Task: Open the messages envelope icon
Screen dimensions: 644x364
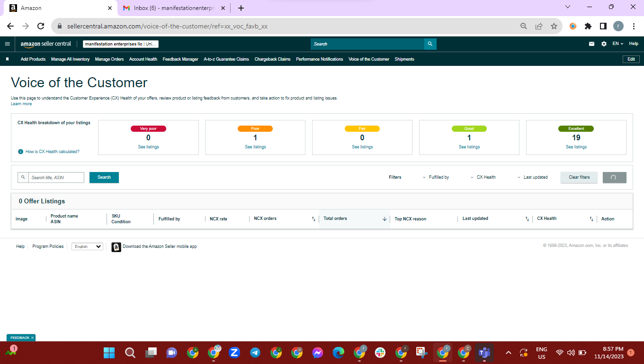Action: 591,44
